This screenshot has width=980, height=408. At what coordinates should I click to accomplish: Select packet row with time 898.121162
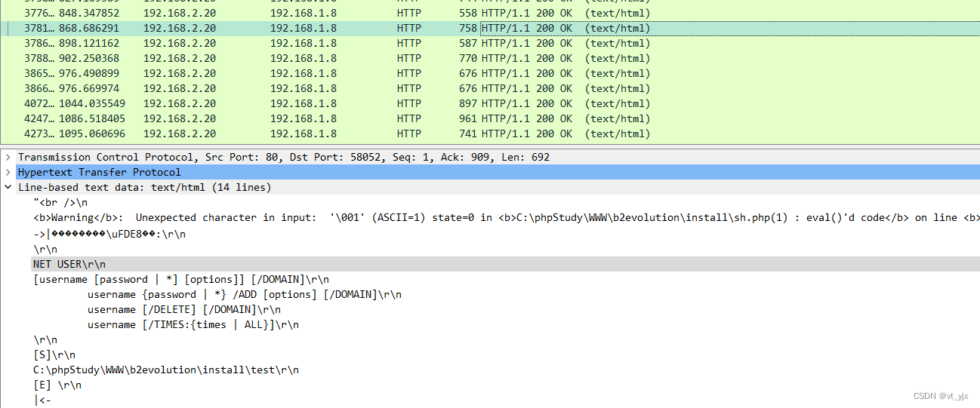click(490, 43)
